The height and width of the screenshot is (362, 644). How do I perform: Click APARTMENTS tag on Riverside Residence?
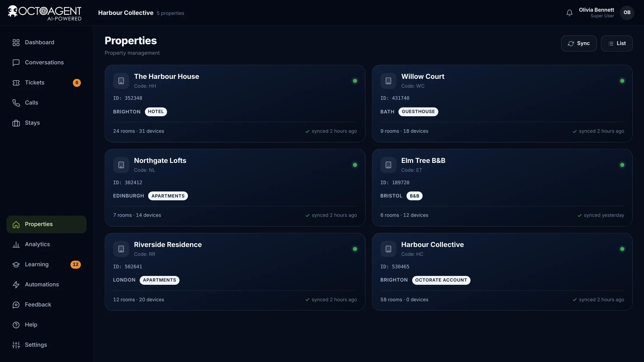click(159, 280)
